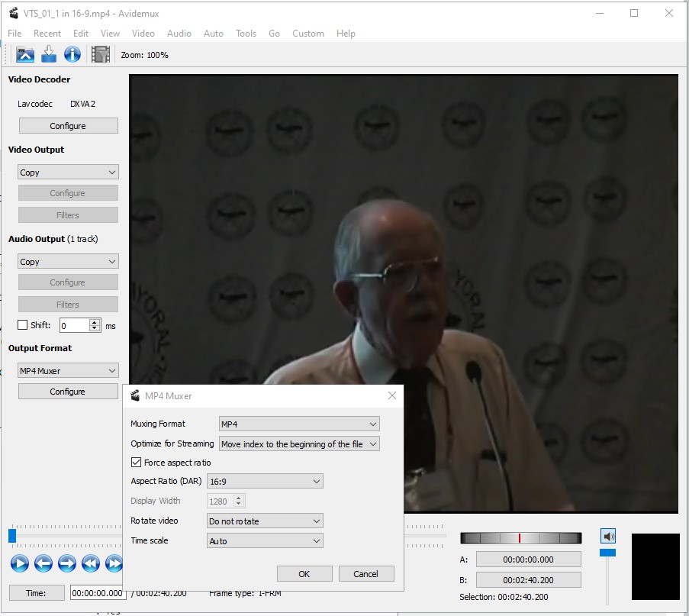Click the vertical volume slider handle
The width and height of the screenshot is (689, 616).
(607, 552)
